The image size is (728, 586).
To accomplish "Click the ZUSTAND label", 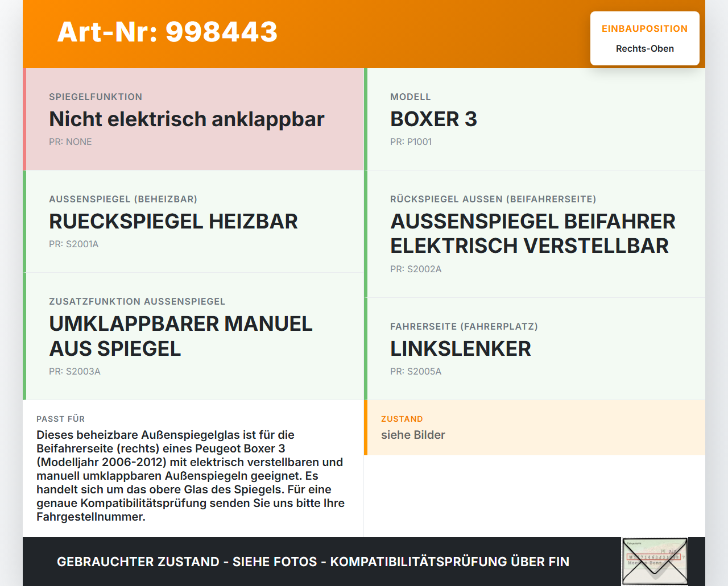I will click(x=402, y=419).
